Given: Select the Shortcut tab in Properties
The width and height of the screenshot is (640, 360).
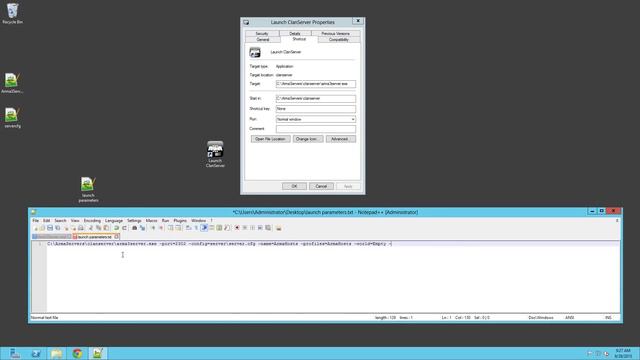Looking at the screenshot, I should (299, 39).
